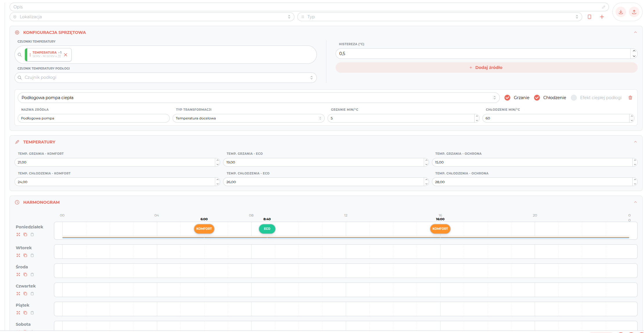
Task: Remove the TEMPERATURA sensor tag with X
Action: click(66, 55)
